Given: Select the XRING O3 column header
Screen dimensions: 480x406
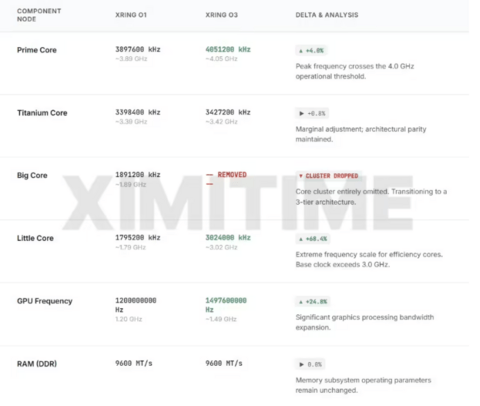Looking at the screenshot, I should coord(221,15).
